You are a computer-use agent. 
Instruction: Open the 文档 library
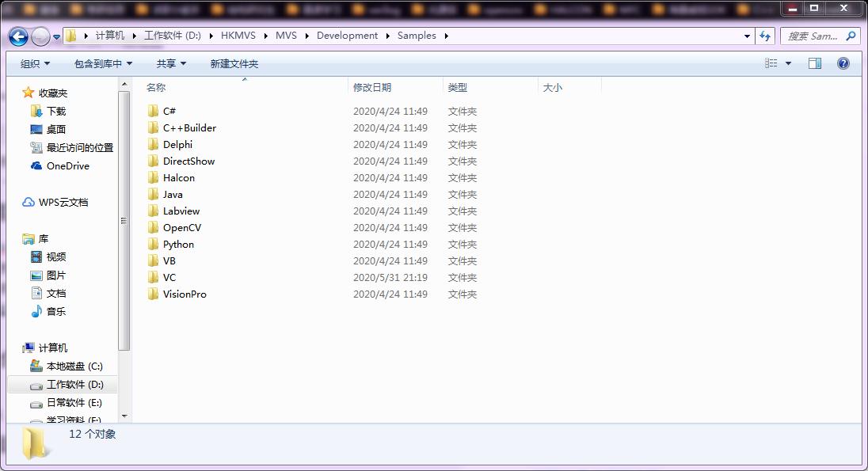[48, 294]
